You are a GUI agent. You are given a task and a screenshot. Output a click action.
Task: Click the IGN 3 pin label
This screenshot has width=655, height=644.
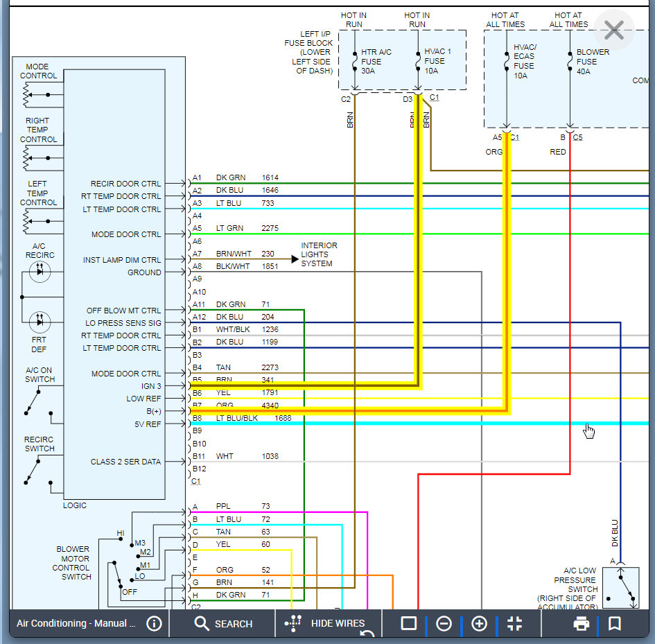click(x=151, y=386)
